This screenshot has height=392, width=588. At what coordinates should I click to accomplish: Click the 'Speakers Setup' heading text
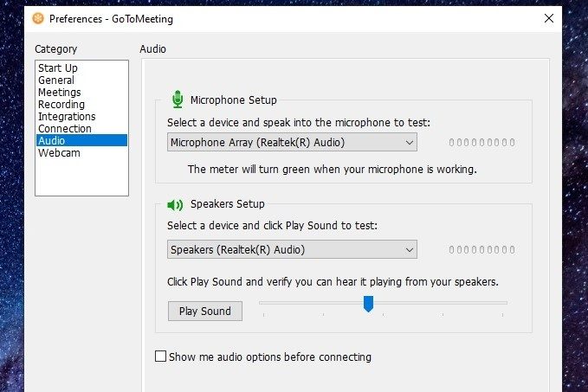click(227, 204)
